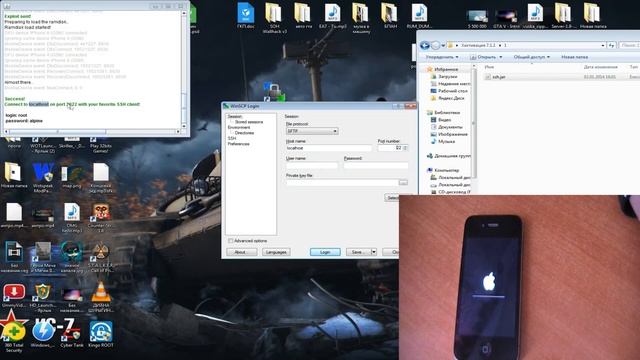Click the horizontal scrollbar in the ramdisk log window
This screenshot has height=360, width=640.
[93, 131]
